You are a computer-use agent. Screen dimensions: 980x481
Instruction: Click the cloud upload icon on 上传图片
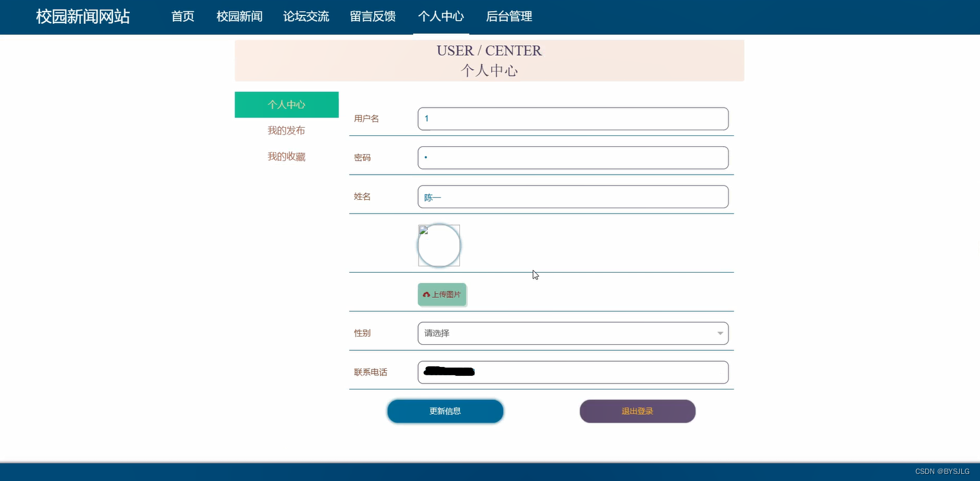point(426,295)
